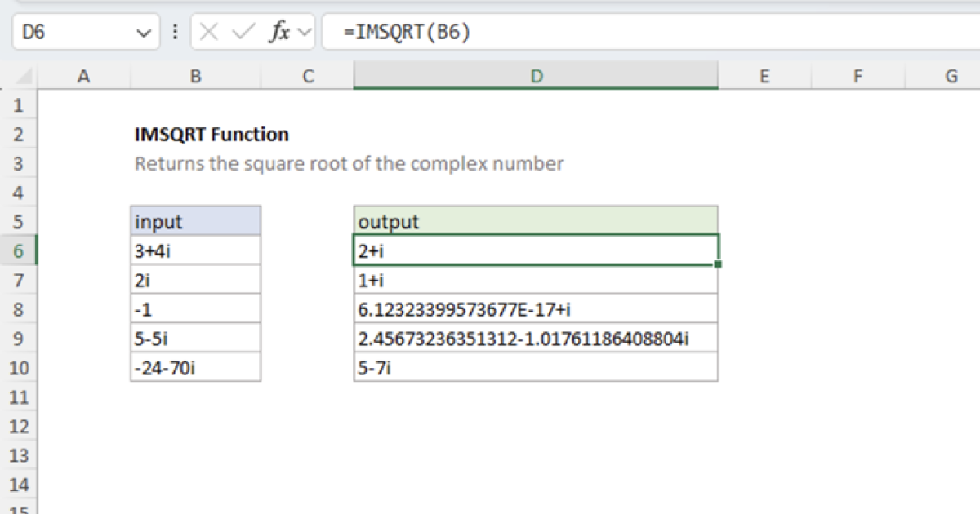Select the output header cell
This screenshot has height=514, width=980.
(x=536, y=221)
